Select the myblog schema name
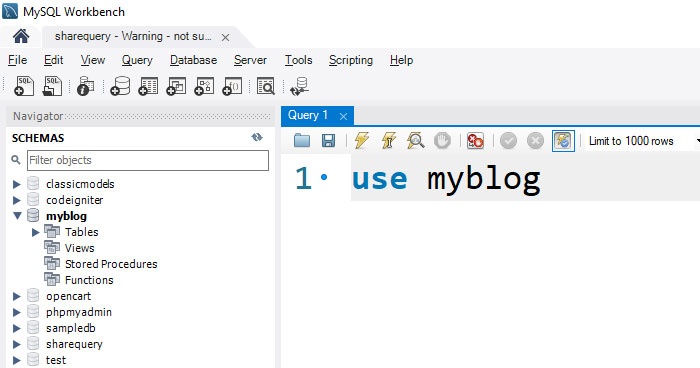This screenshot has width=700, height=368. tap(67, 216)
